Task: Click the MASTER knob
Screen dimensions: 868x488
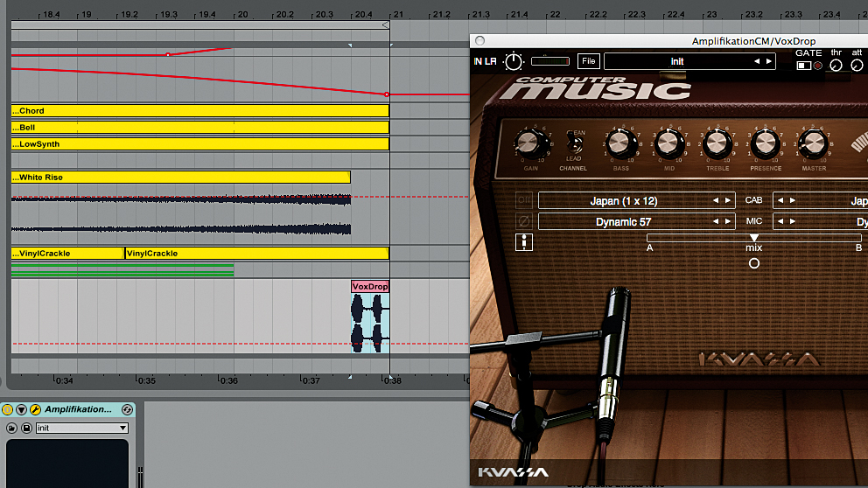Action: coord(813,143)
